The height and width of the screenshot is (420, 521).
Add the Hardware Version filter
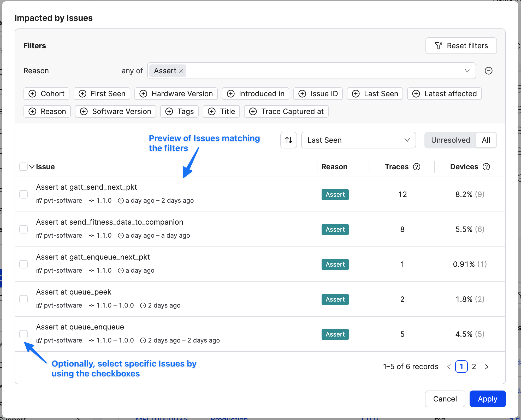pos(176,94)
